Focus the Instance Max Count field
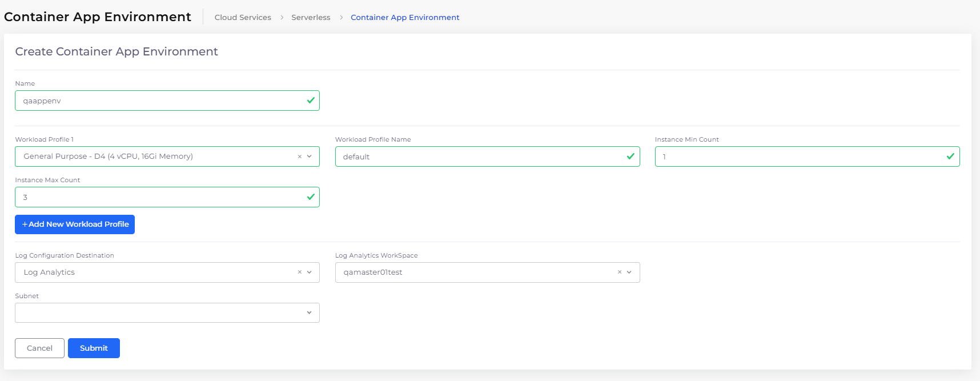 [x=160, y=197]
